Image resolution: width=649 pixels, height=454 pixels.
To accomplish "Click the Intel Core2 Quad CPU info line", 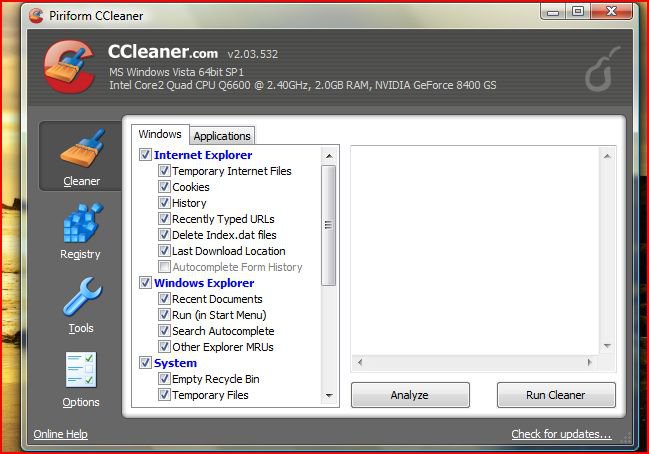I will (303, 85).
